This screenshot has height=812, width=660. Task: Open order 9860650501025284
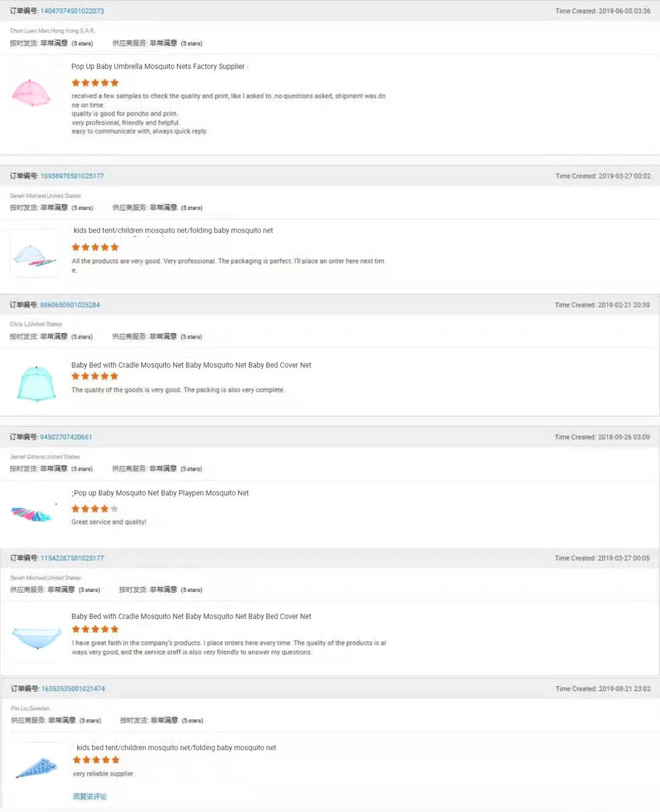point(69,304)
